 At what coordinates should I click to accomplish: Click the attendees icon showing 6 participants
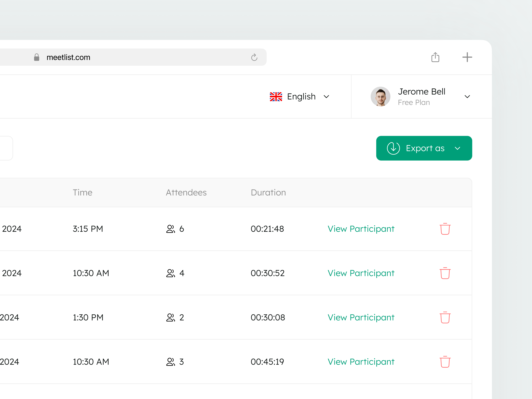[171, 229]
